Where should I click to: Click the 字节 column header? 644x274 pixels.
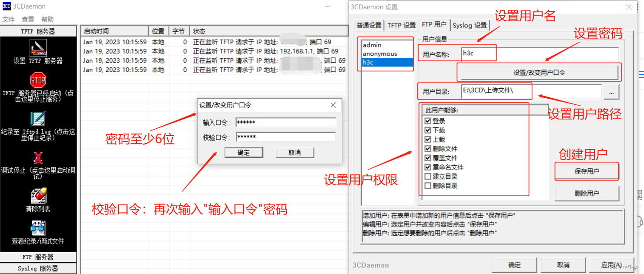click(x=179, y=31)
